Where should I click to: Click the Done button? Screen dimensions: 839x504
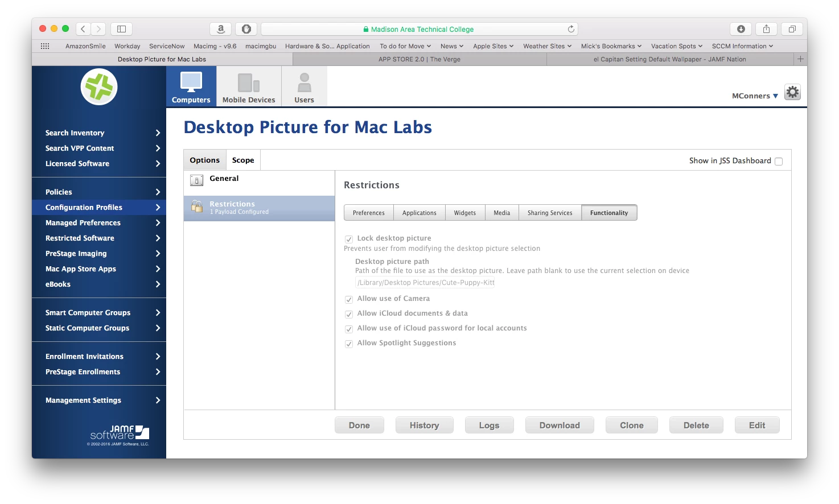(x=359, y=425)
